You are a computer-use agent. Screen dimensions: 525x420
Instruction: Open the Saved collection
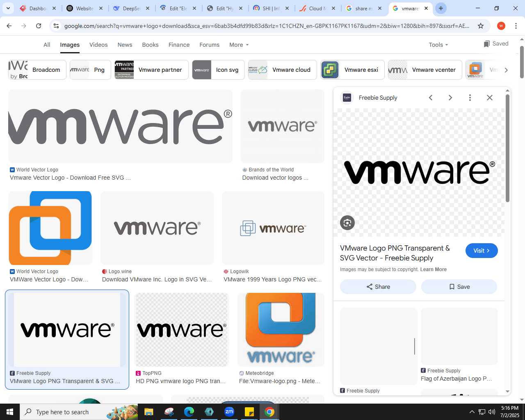pos(496,43)
